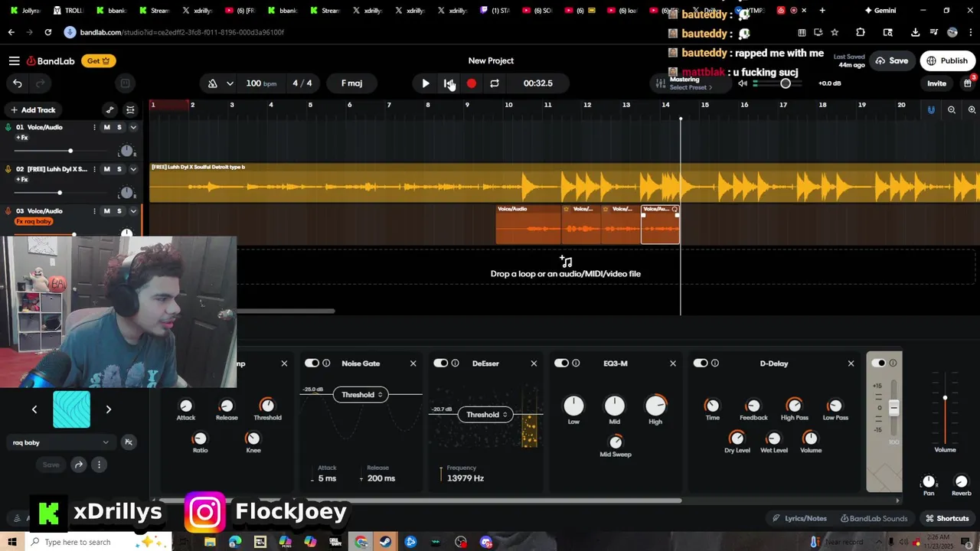Screen dimensions: 980x551
Task: Open Lyrics/Notes panel
Action: tap(800, 518)
